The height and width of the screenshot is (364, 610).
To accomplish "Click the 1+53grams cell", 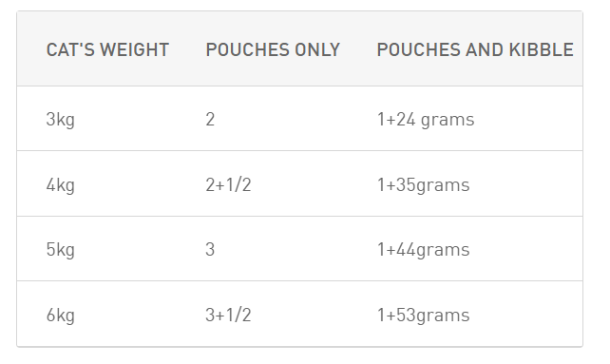I will 423,315.
